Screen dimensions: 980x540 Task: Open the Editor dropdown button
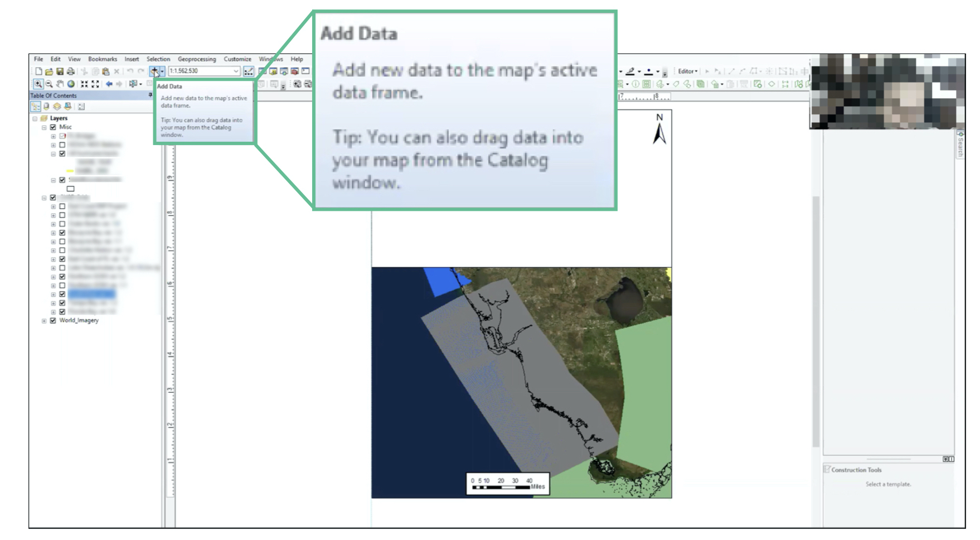[687, 71]
